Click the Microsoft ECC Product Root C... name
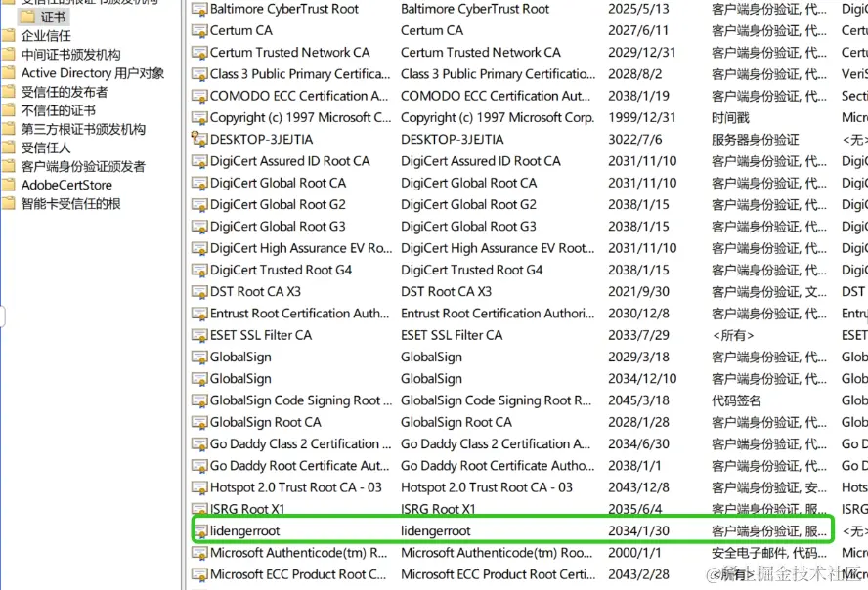Image resolution: width=868 pixels, height=590 pixels. point(298,574)
